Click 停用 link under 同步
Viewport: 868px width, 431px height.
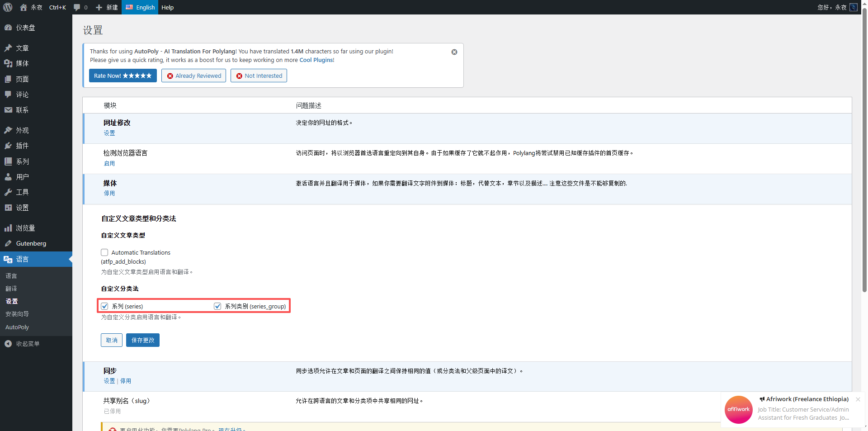126,381
